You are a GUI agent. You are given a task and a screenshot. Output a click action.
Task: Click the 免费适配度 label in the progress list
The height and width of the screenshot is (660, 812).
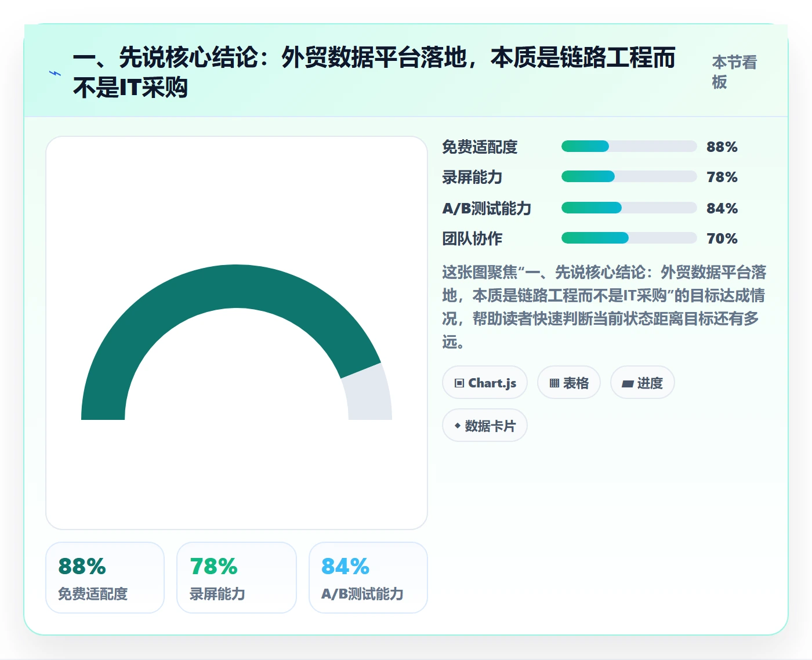[x=480, y=147]
